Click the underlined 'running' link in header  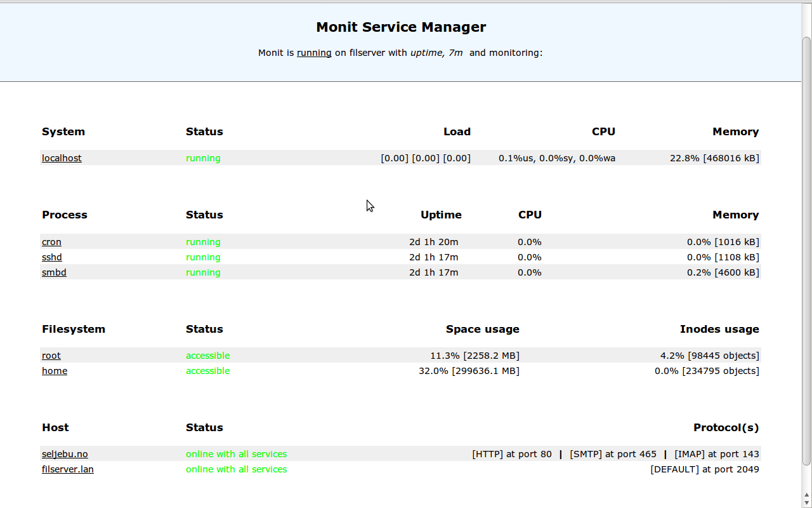point(314,53)
